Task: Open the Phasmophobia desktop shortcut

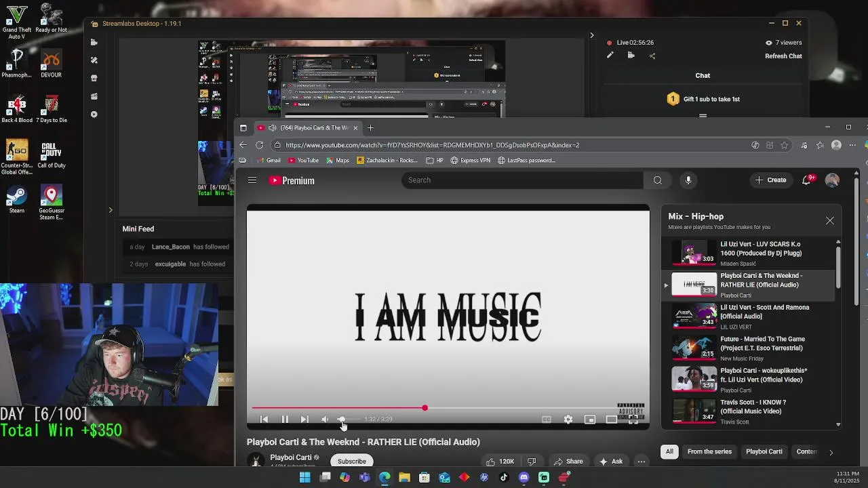Action: click(16, 64)
